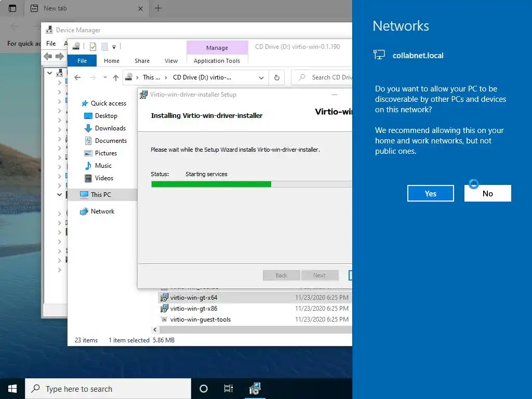
Task: Open recent locations dropdown arrow
Action: click(105, 77)
